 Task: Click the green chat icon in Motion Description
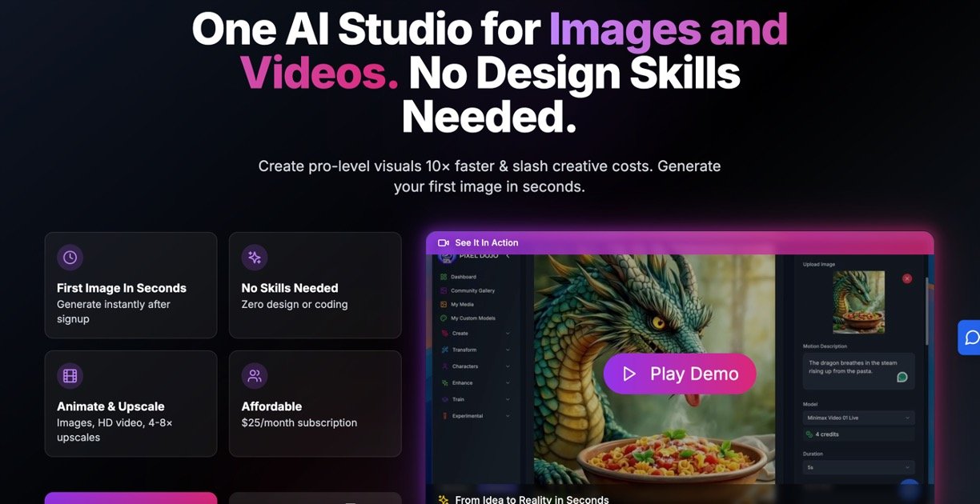902,377
